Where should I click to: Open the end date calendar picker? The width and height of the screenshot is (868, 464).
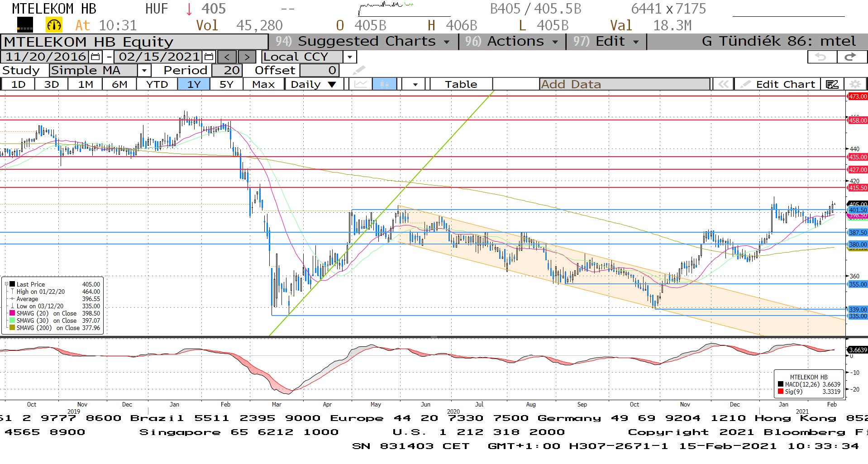tap(209, 57)
